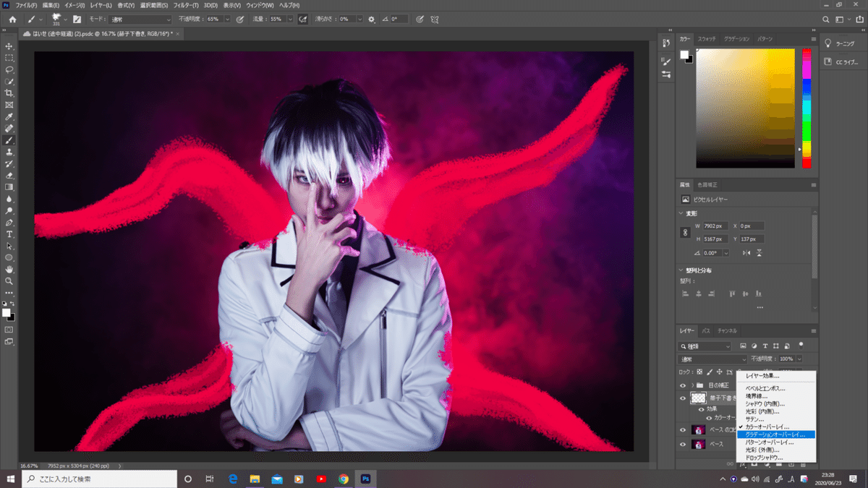Lock transparent pixels in Layers panel
The height and width of the screenshot is (488, 868).
pyautogui.click(x=699, y=372)
